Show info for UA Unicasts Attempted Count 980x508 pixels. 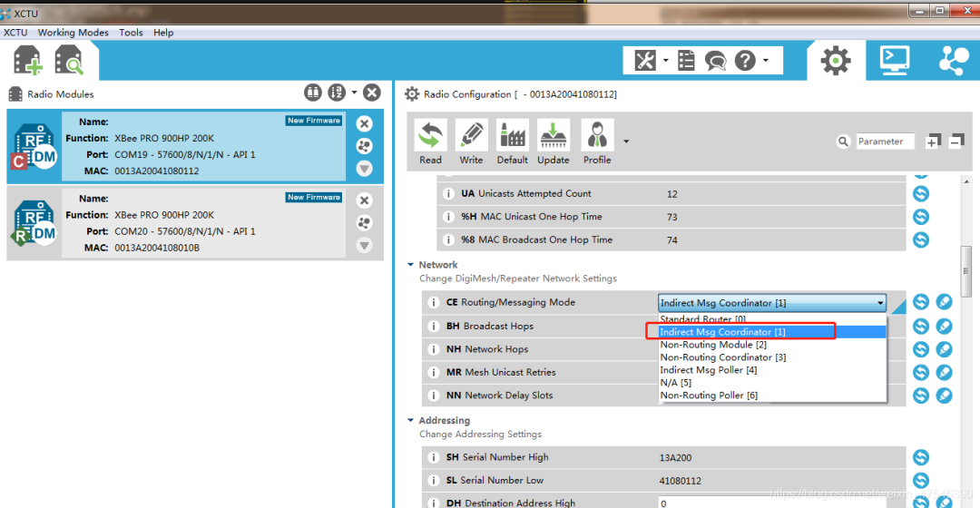tap(448, 194)
